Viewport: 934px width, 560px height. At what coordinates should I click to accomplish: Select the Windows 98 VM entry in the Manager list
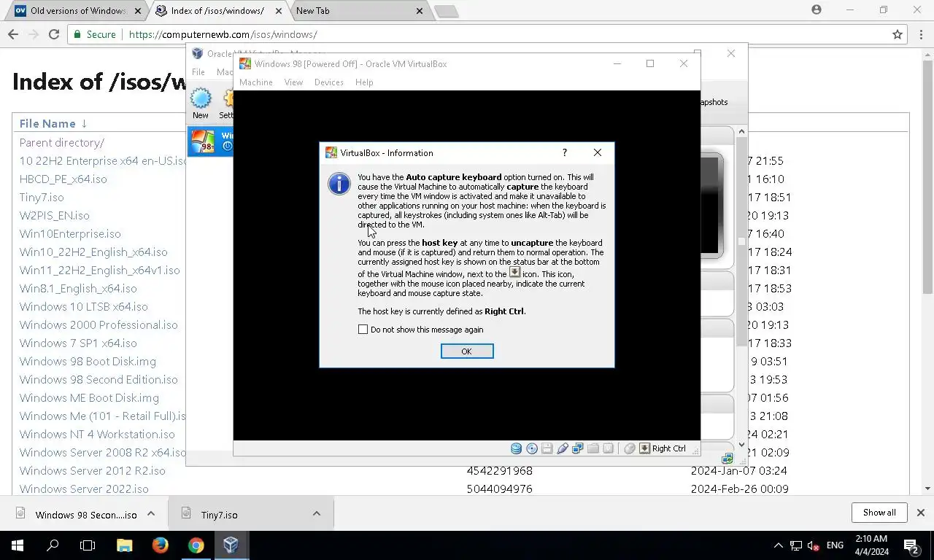pyautogui.click(x=210, y=141)
